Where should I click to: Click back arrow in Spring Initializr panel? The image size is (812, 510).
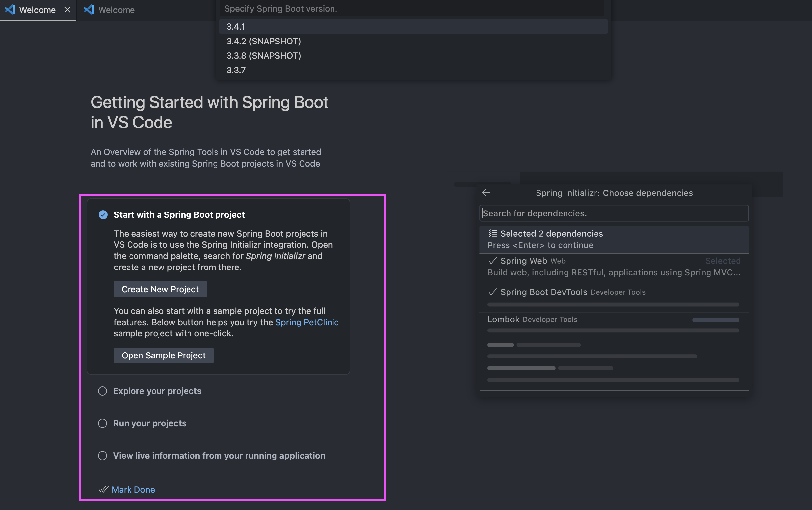[486, 193]
